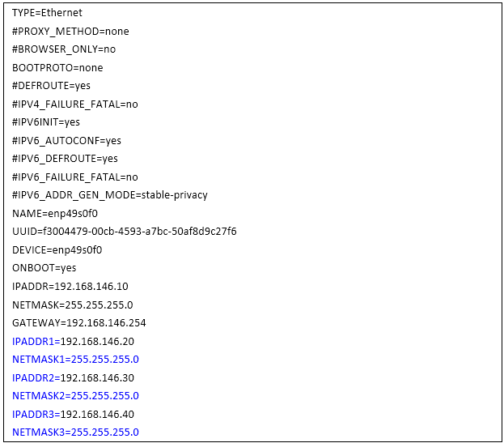The height and width of the screenshot is (443, 504).
Task: Click the blue NETMASK3=255.255.255.0 line
Action: (x=75, y=432)
